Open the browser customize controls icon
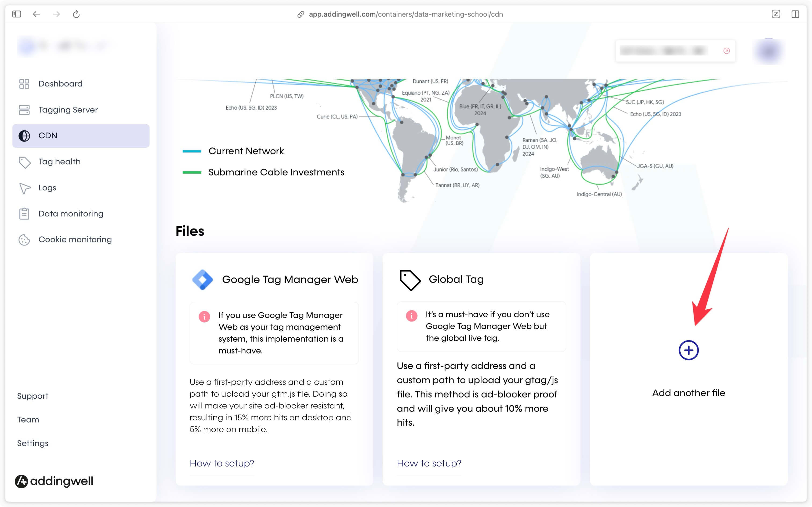 pyautogui.click(x=776, y=14)
